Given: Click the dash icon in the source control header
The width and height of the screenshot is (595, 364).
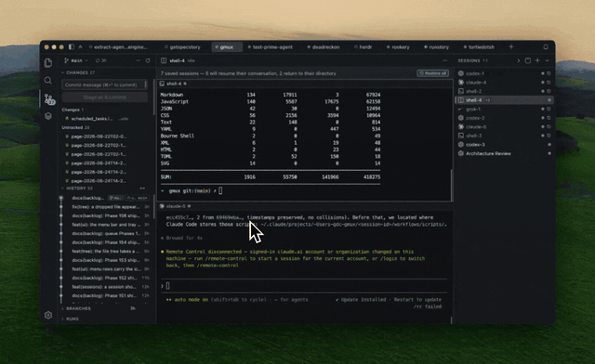Looking at the screenshot, I should pos(139,60).
